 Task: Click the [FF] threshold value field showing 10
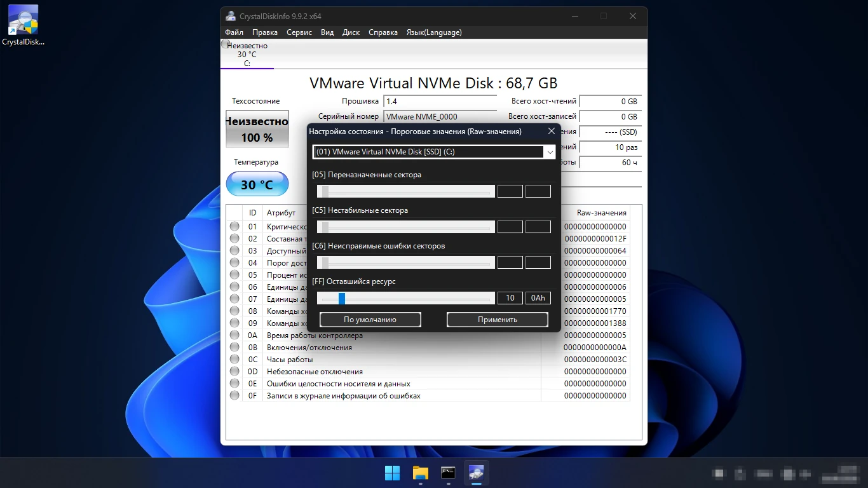[510, 298]
